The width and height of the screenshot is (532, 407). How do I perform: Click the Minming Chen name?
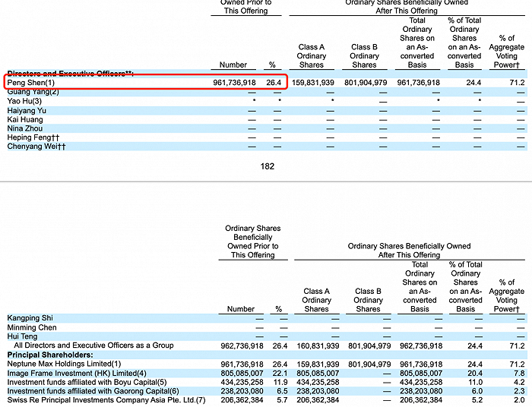click(x=32, y=327)
